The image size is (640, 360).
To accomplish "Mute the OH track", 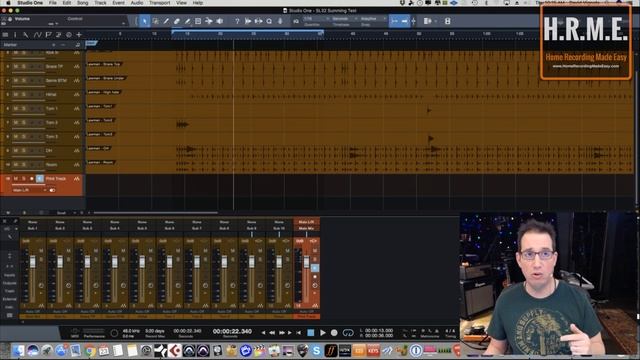I will pos(16,151).
